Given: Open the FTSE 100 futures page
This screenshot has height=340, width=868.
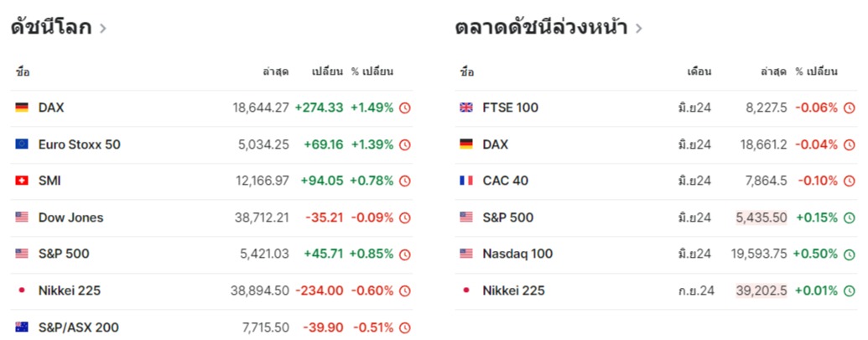Looking at the screenshot, I should (510, 107).
